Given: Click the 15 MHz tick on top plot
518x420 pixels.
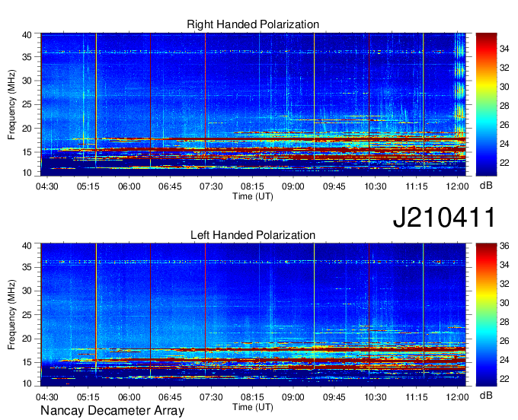Looking at the screenshot, I should [x=27, y=152].
